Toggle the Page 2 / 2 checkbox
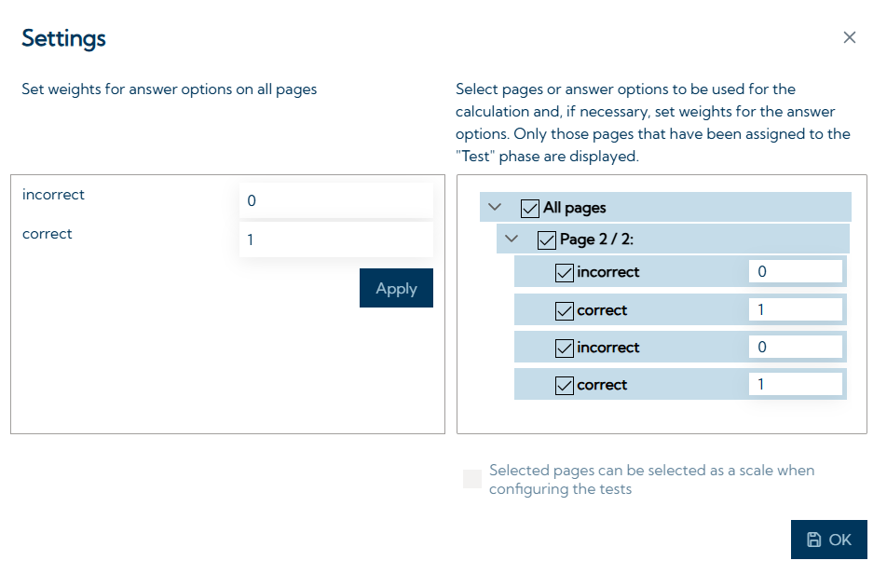The height and width of the screenshot is (588, 887). pos(547,240)
